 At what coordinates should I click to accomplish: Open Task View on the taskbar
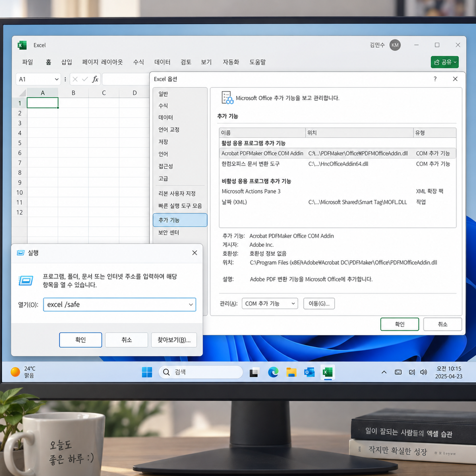(254, 372)
